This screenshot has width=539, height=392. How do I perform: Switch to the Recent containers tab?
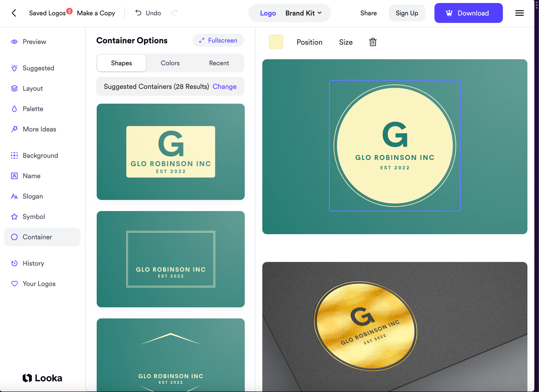click(x=219, y=63)
